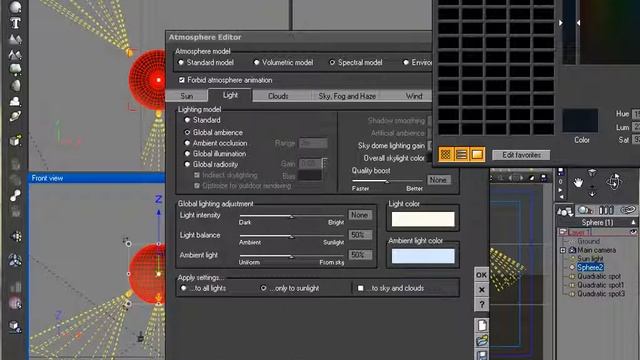
Task: Click the pan hand camera control
Action: 578,182
